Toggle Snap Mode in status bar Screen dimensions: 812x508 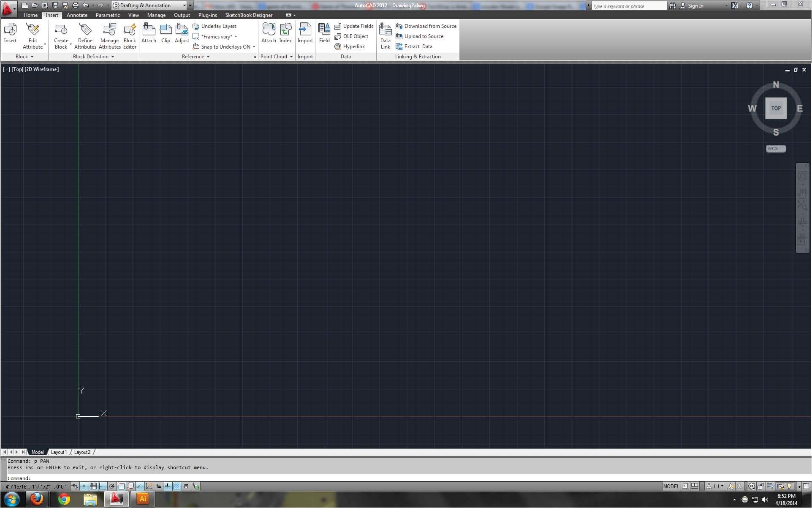[x=84, y=486]
